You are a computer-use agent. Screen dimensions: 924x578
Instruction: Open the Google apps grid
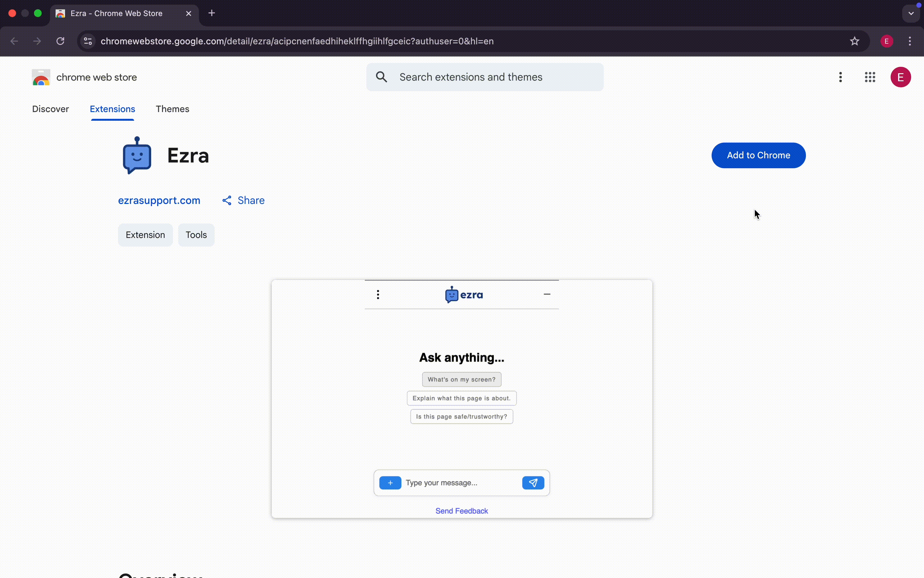coord(870,77)
